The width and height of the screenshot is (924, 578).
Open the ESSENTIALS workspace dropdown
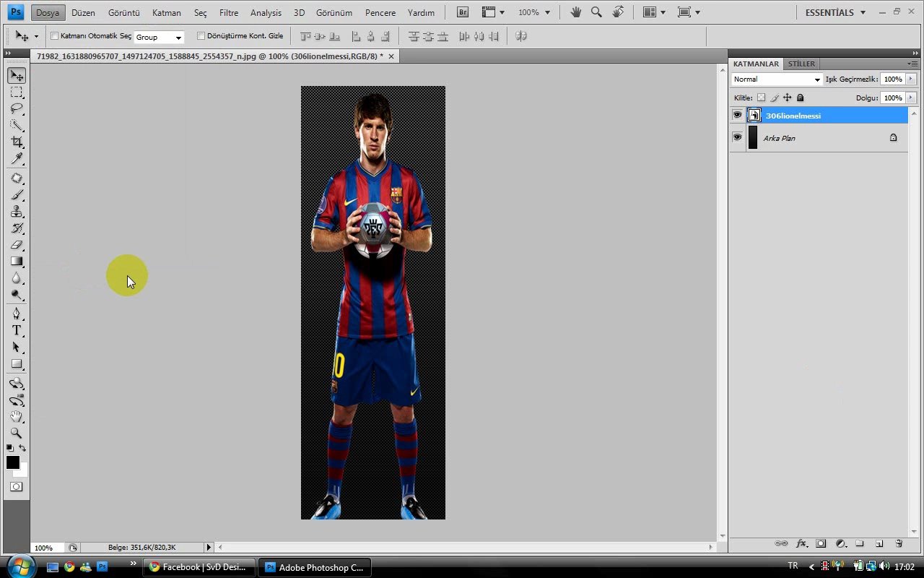(836, 12)
